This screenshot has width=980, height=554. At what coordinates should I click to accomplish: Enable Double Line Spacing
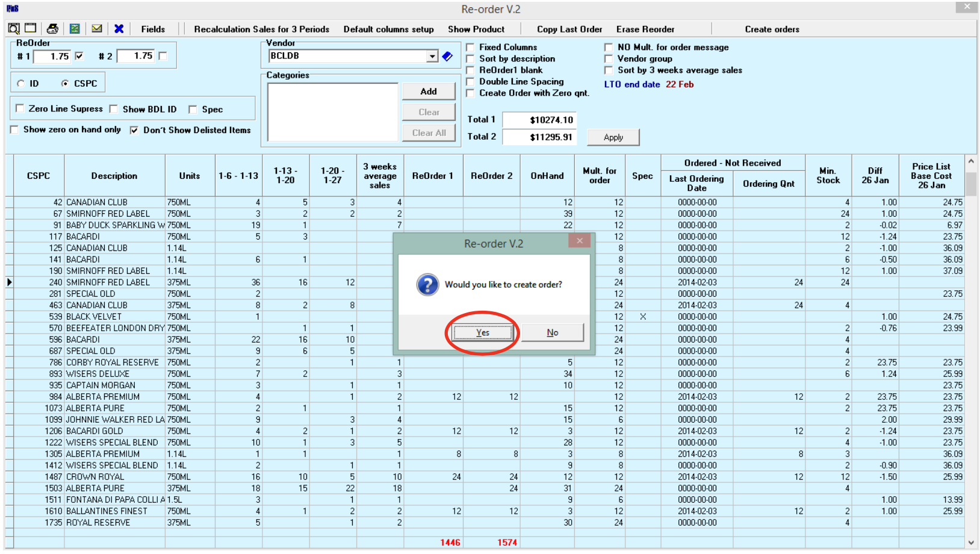[470, 81]
